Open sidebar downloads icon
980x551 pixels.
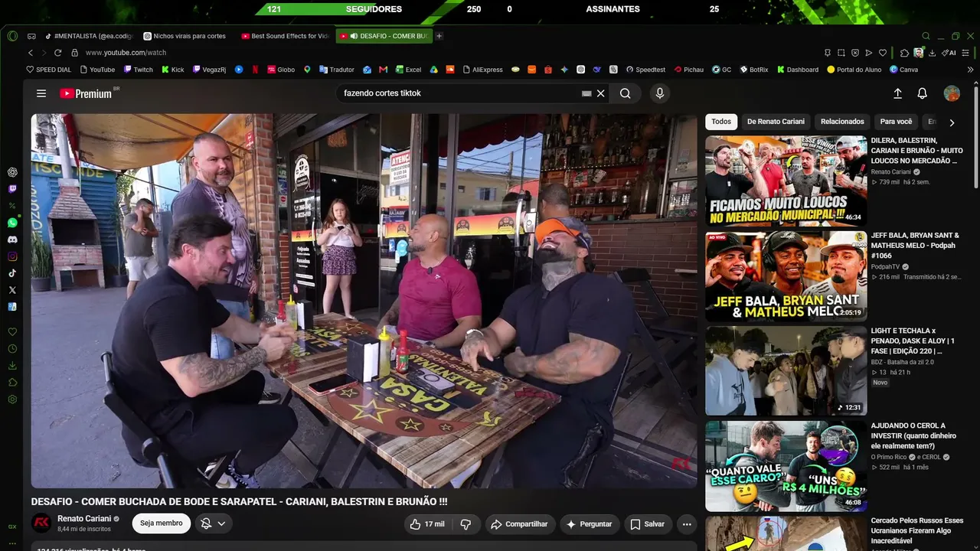tap(12, 366)
